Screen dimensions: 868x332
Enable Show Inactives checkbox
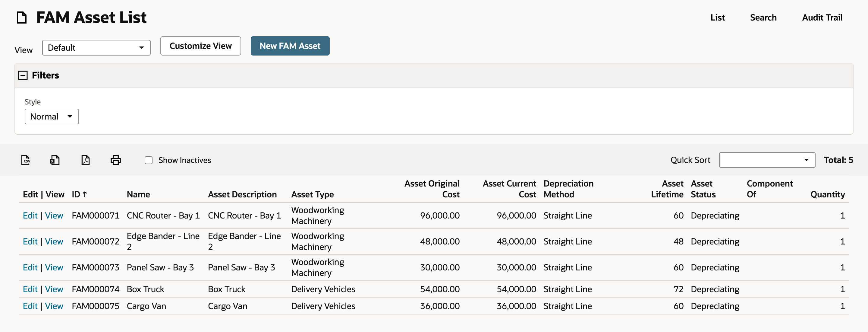click(149, 160)
